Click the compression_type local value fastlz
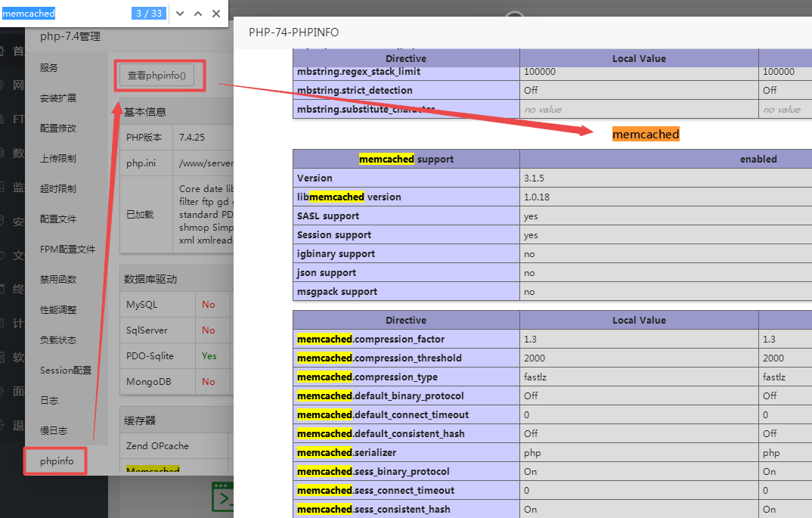Viewport: 812px width, 518px height. coord(535,377)
